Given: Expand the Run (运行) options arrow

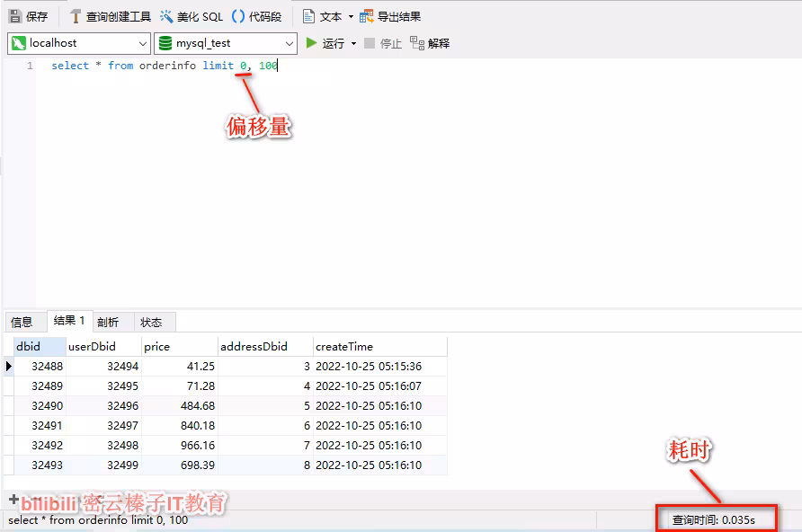Looking at the screenshot, I should 353,43.
